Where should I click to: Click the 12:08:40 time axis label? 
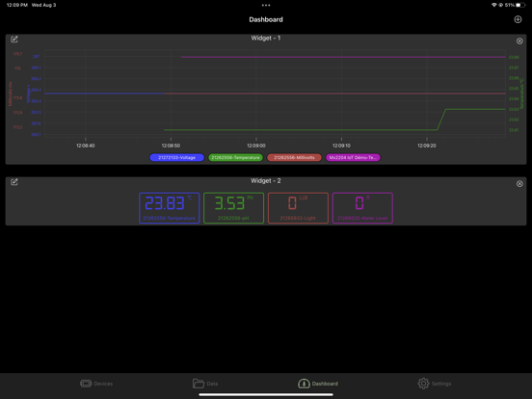click(x=86, y=146)
